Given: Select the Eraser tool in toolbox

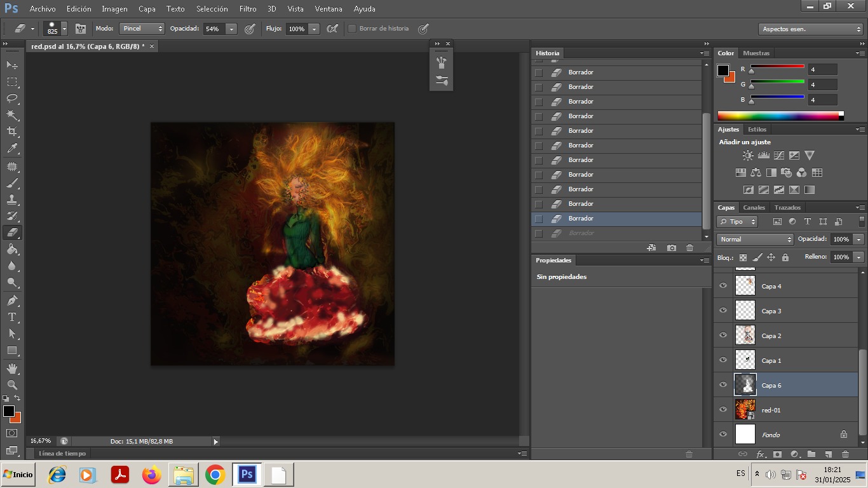Looking at the screenshot, I should pyautogui.click(x=12, y=233).
